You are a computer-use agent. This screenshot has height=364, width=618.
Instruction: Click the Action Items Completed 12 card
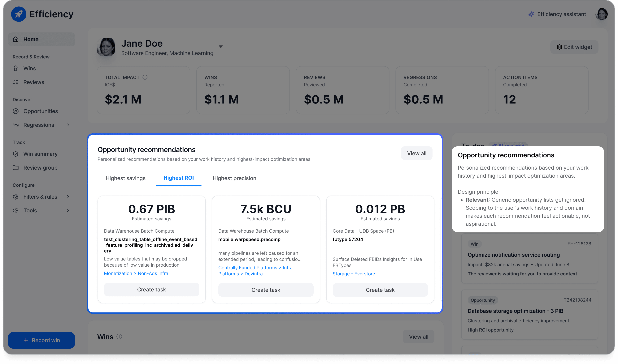[542, 90]
